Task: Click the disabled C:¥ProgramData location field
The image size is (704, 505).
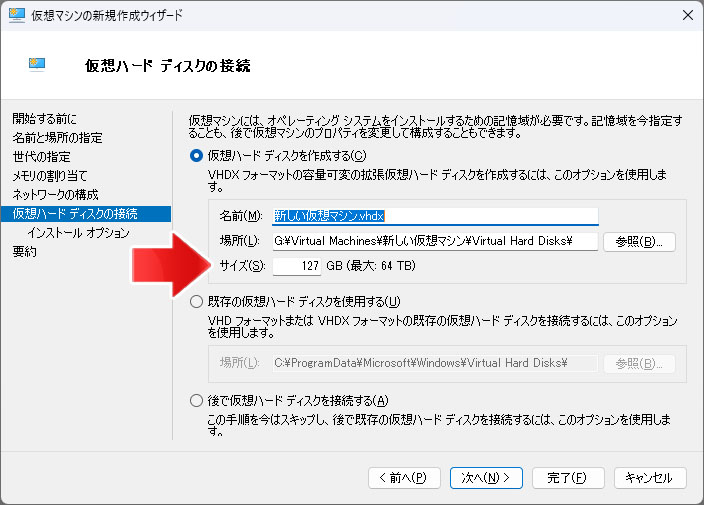Action: pos(435,363)
